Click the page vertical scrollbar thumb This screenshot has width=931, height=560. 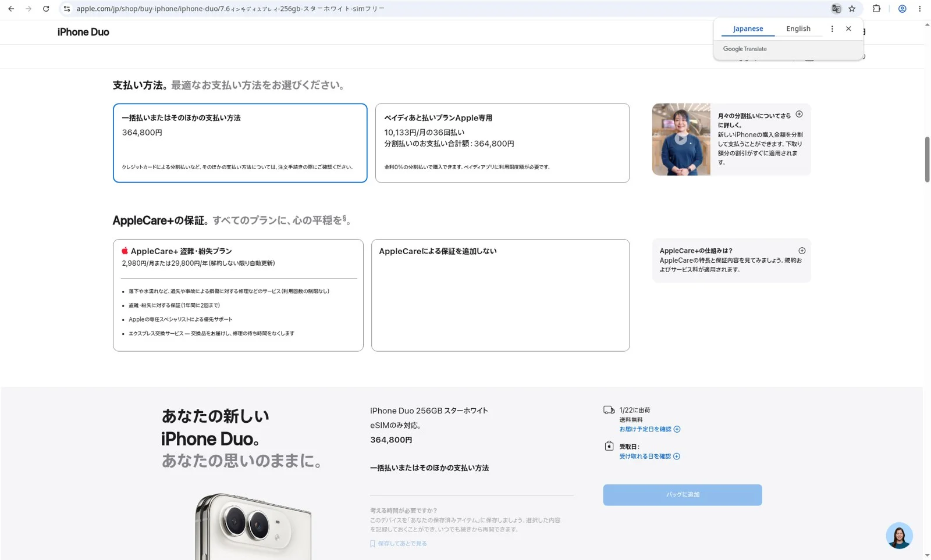pyautogui.click(x=927, y=159)
